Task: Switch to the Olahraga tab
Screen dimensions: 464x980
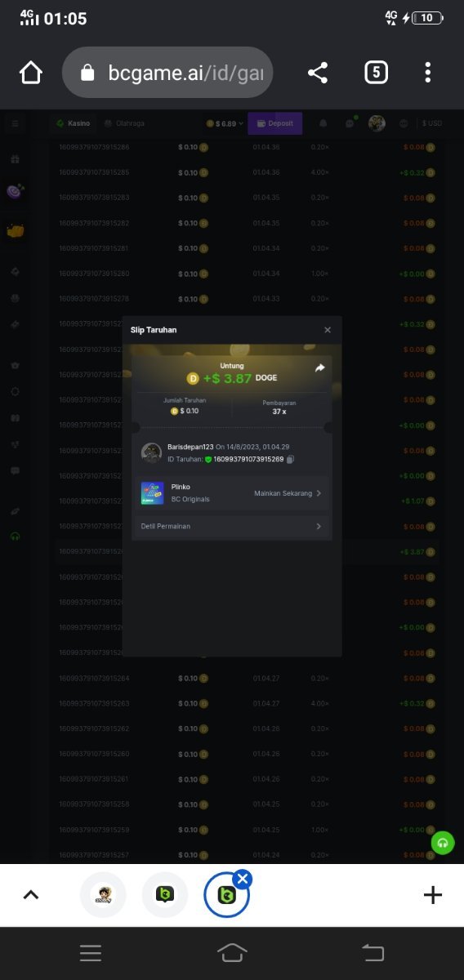Action: click(124, 123)
